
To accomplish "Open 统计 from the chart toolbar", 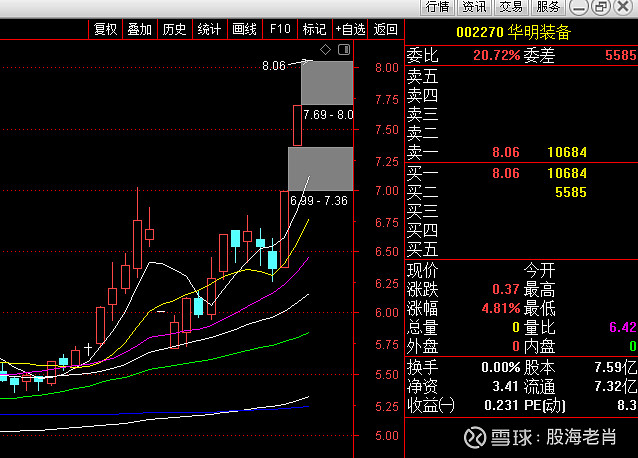I will tap(209, 29).
